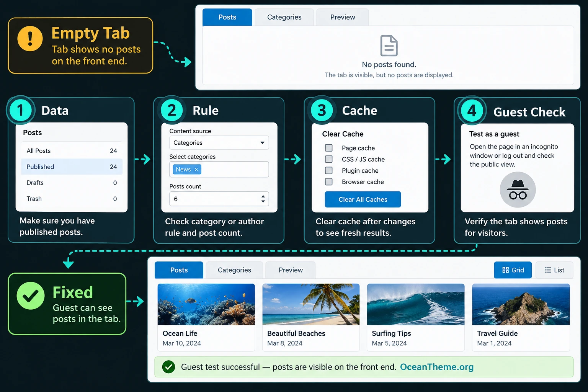The height and width of the screenshot is (392, 588).
Task: Select the Trash row
Action: click(72, 199)
